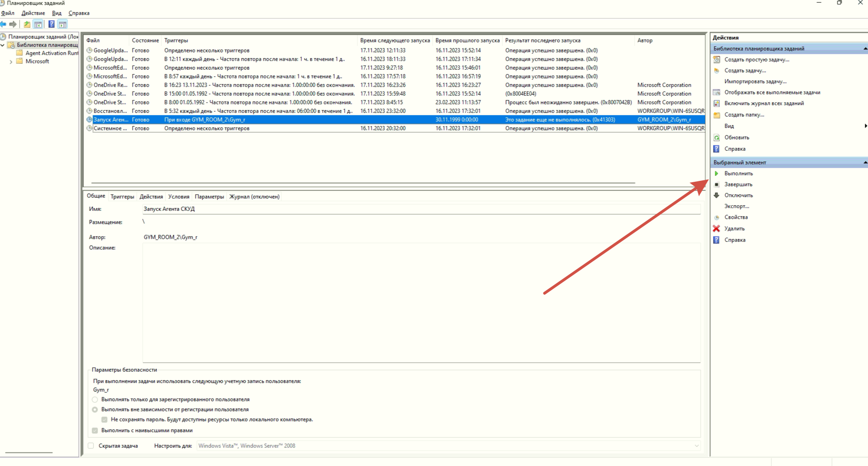
Task: Click the Create basic task icon (Создать простую задачу)
Action: pyautogui.click(x=717, y=60)
